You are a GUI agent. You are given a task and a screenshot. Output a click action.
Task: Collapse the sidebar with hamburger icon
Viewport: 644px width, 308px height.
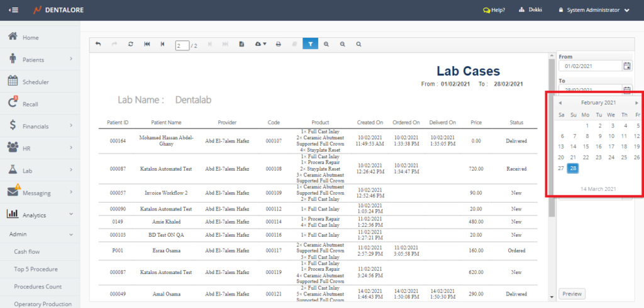pos(14,10)
